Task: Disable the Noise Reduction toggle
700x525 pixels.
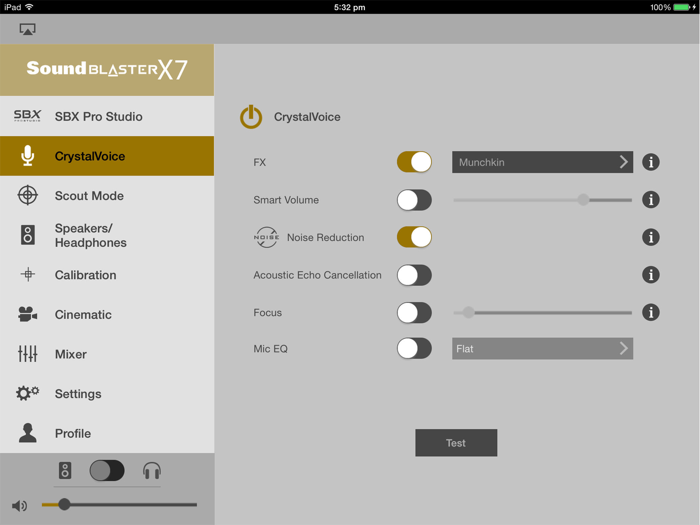Action: (414, 237)
